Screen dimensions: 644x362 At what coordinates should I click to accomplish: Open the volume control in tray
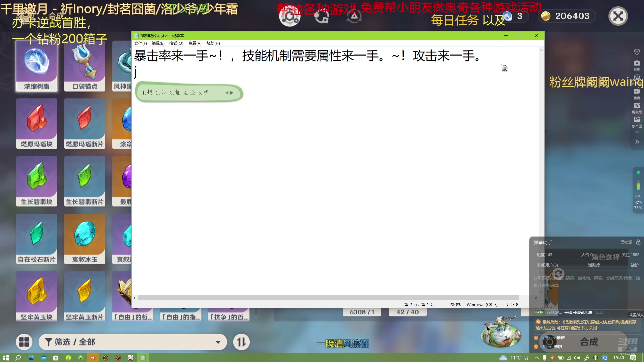click(577, 358)
